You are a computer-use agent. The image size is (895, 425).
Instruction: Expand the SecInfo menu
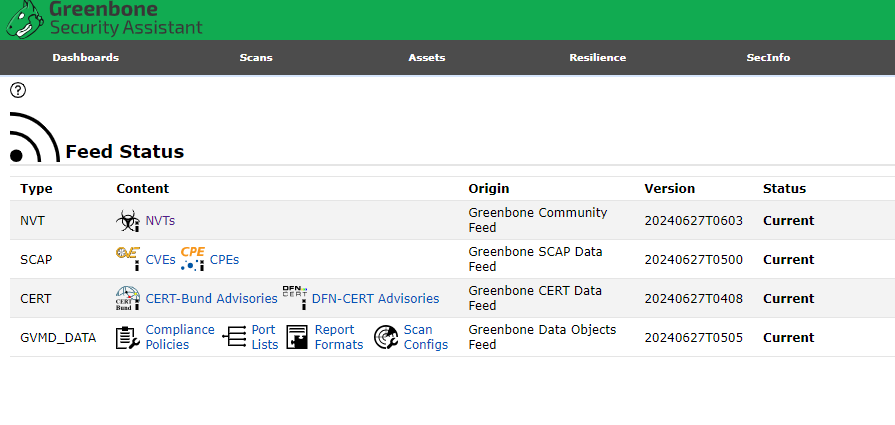768,57
